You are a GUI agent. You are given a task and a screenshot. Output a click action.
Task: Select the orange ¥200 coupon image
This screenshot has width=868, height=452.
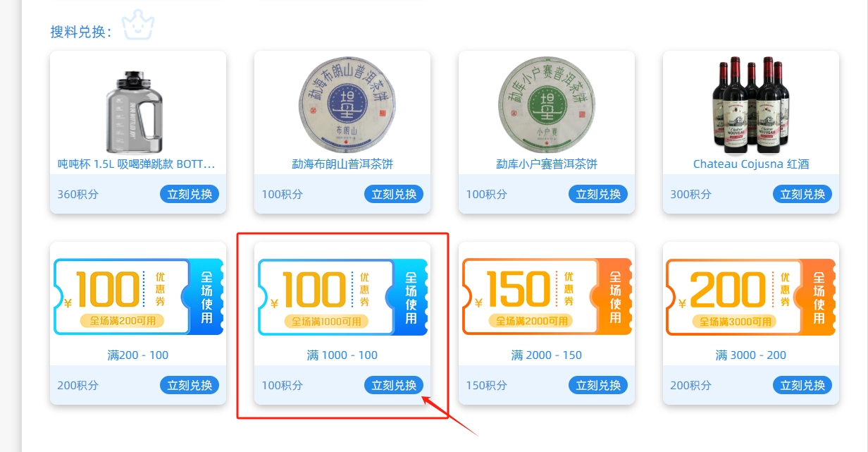[751, 297]
